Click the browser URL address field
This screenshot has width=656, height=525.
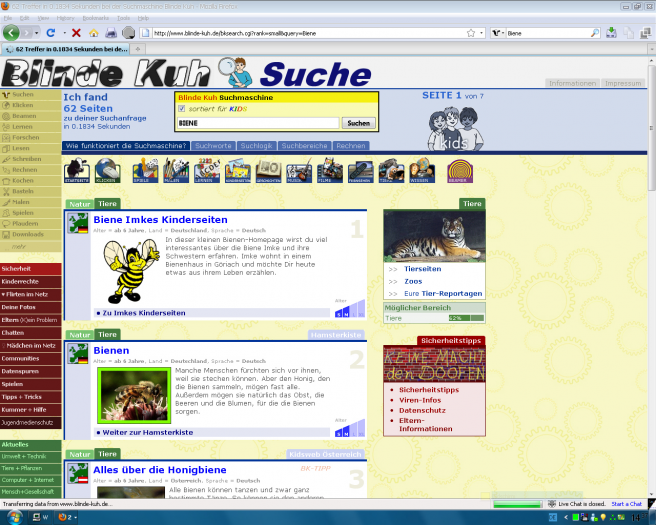[x=309, y=33]
